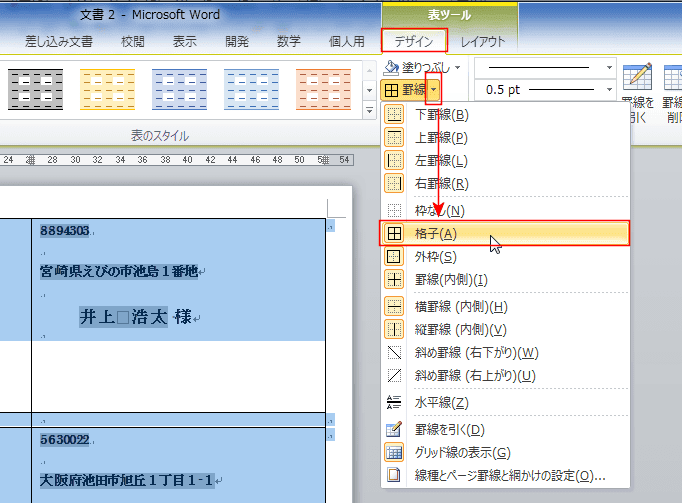682x503 pixels.
Task: Apply diagonal down border (斜め罫線 右下がり)
Action: tap(395, 352)
